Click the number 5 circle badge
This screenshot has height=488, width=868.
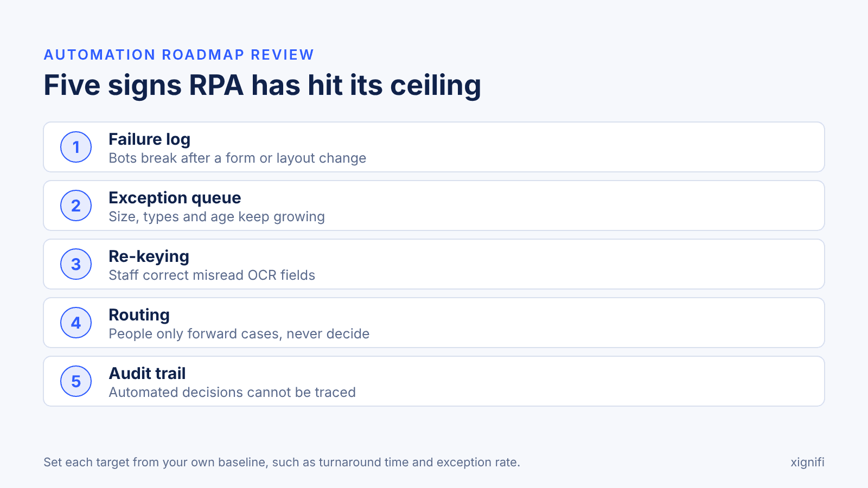76,381
